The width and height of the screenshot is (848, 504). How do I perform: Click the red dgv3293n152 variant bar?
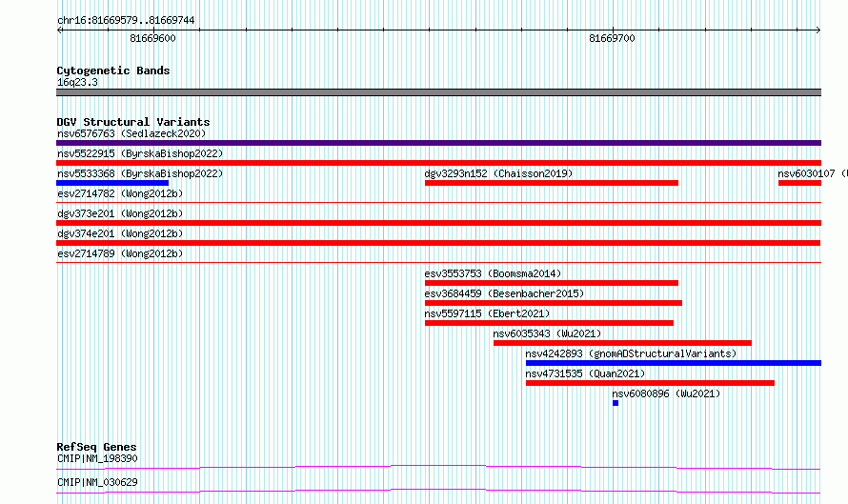coord(552,183)
